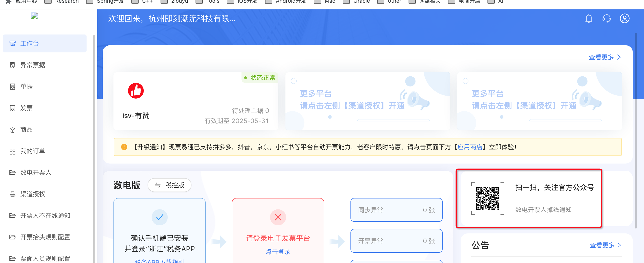Select radio circle on first 更多平台 card
Viewport: 644px width, 263px height.
(294, 81)
